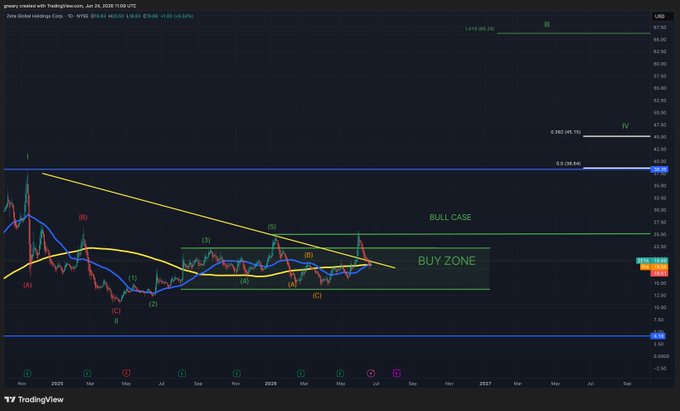Click the red 18.51 price tag
The height and width of the screenshot is (411, 680).
tap(659, 274)
